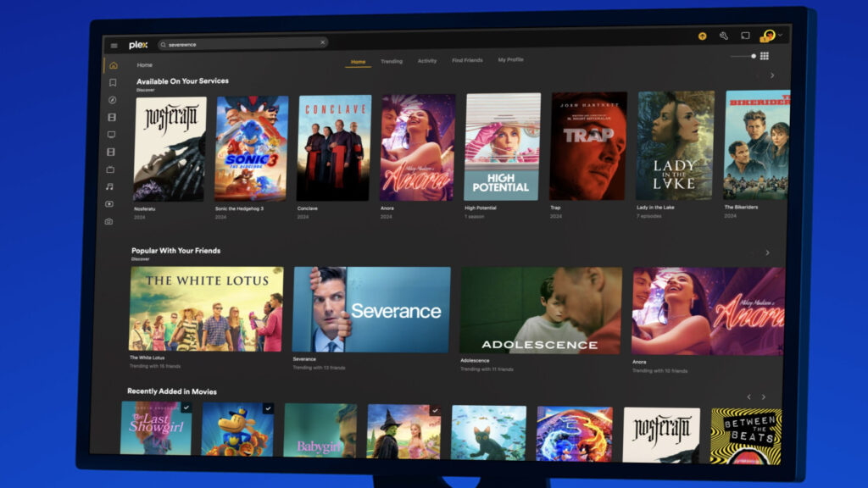Click the 'The Bikeriders' title text
Viewport: 868px width, 488px height.
(x=741, y=207)
